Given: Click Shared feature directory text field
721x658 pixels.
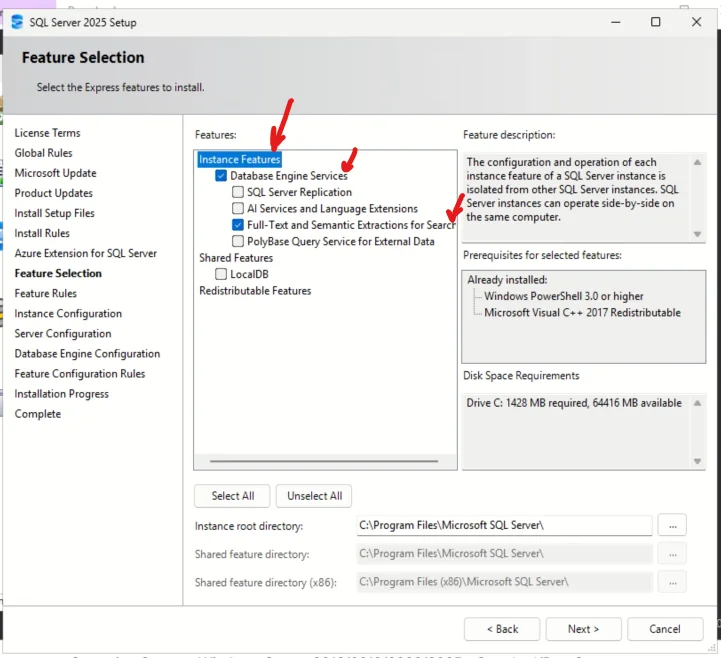Looking at the screenshot, I should [x=504, y=554].
